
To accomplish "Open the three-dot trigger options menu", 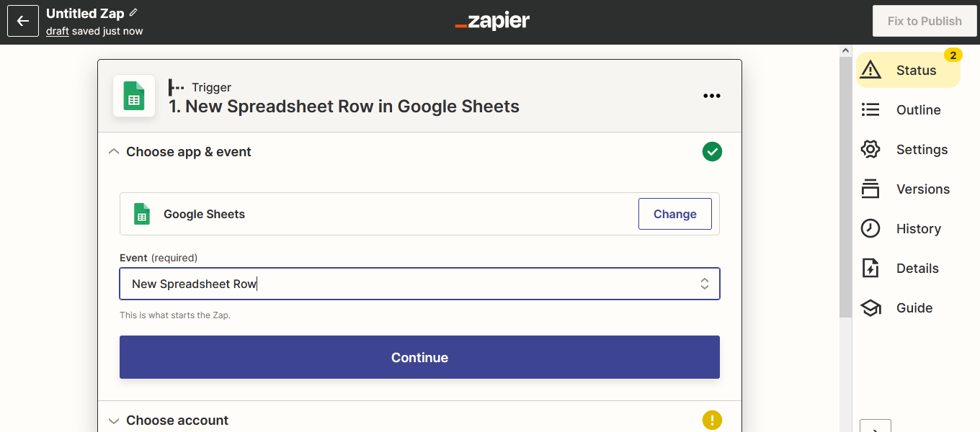I will pos(711,96).
